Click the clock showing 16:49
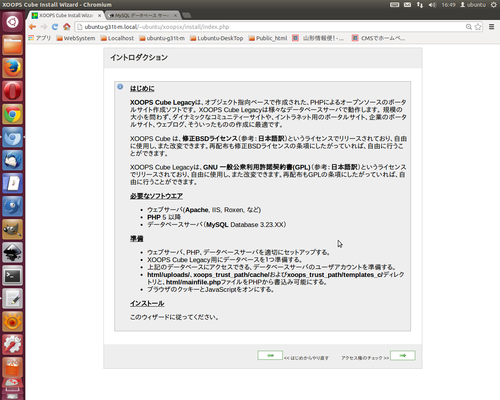 pos(448,5)
